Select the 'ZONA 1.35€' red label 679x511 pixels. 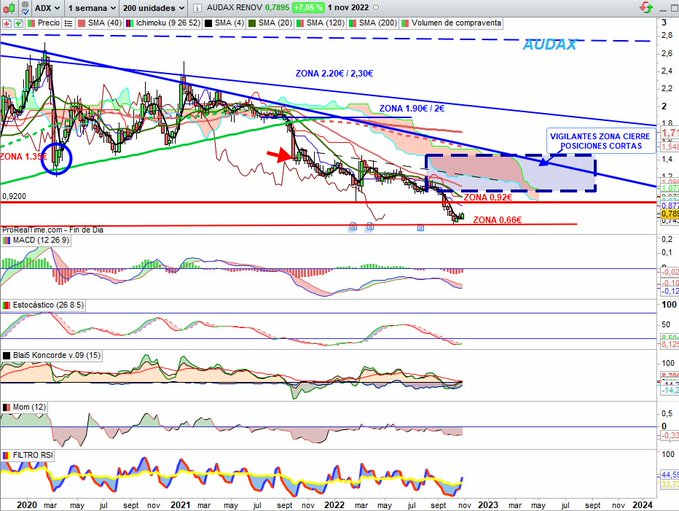click(23, 156)
